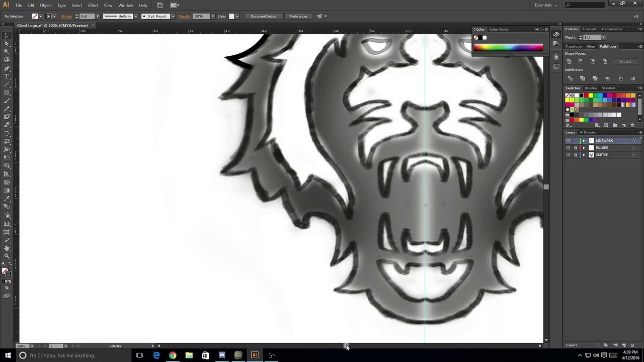Select the Zoom tool (magnifying glass)
Image resolution: width=644 pixels, height=362 pixels.
[x=7, y=256]
